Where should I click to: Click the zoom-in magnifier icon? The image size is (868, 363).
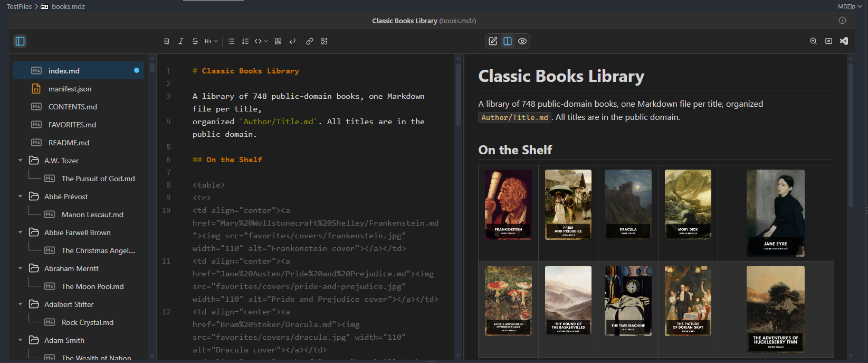click(814, 41)
